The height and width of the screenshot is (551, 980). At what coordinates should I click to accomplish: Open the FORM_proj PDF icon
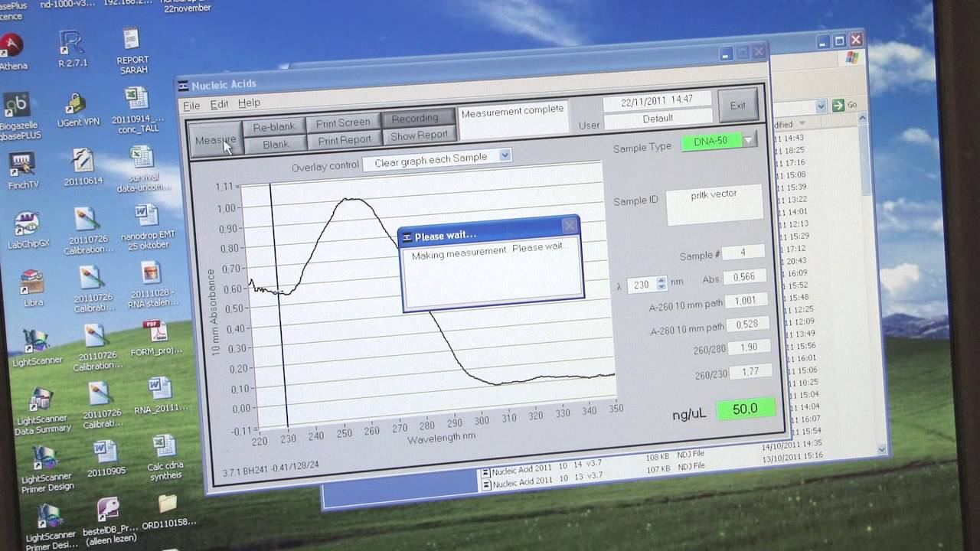point(156,337)
